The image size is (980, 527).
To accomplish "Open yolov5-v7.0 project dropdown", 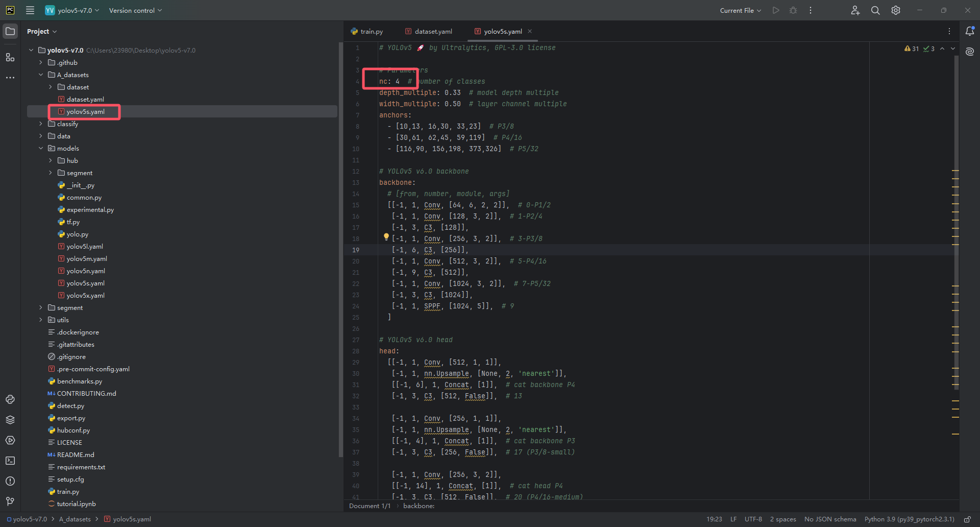I will pos(72,10).
